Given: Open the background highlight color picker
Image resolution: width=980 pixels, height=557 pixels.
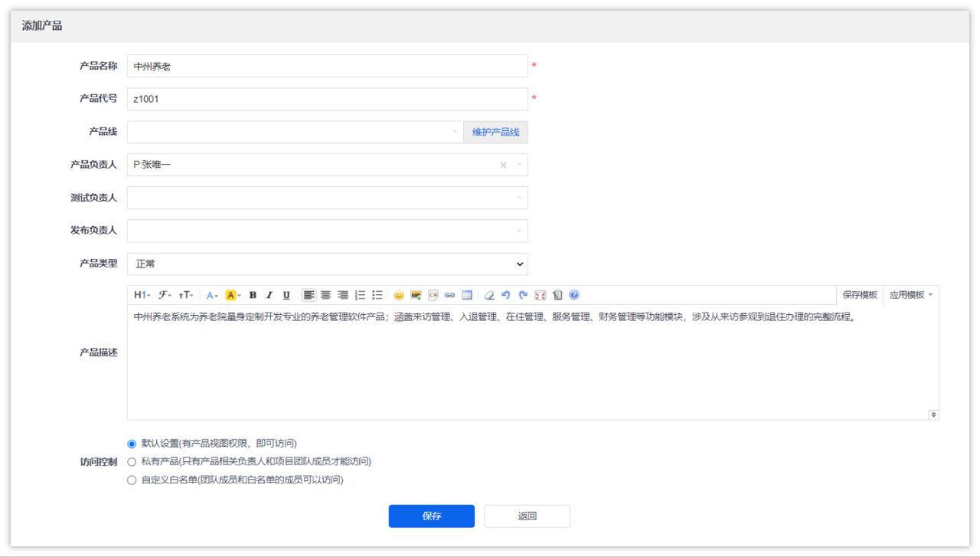Looking at the screenshot, I should tap(233, 295).
